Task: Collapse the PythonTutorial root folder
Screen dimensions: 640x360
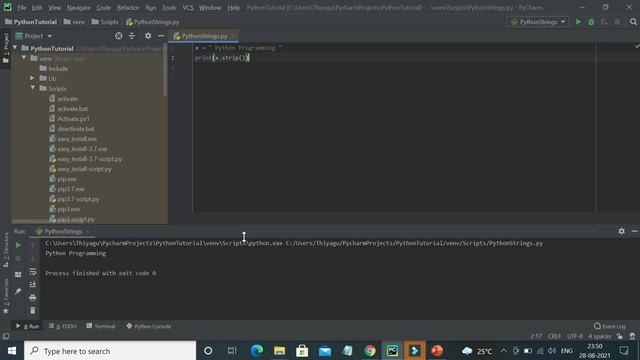Action: pyautogui.click(x=15, y=48)
